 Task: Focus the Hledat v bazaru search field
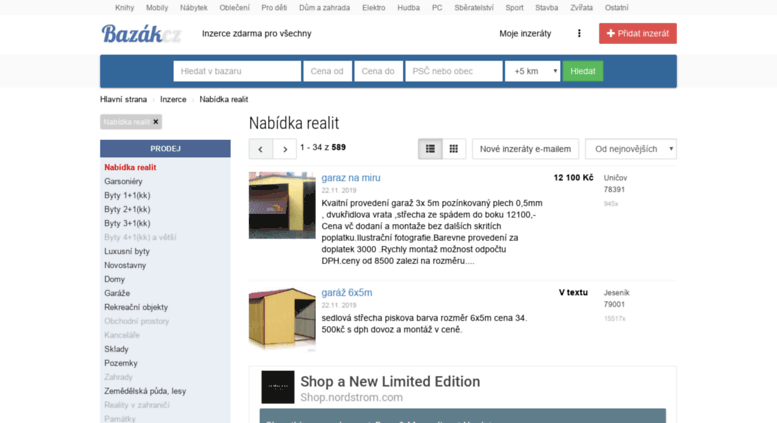(237, 71)
